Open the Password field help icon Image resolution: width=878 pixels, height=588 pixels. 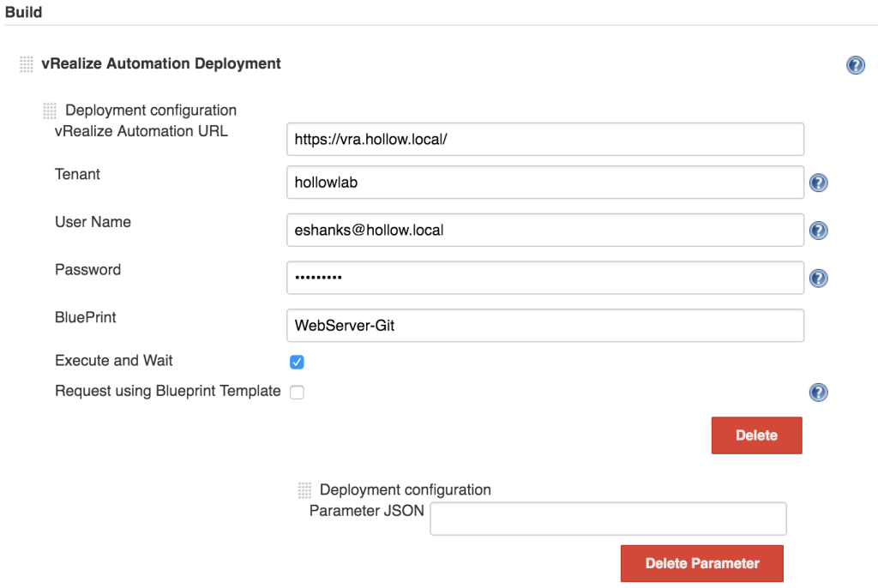tap(818, 278)
